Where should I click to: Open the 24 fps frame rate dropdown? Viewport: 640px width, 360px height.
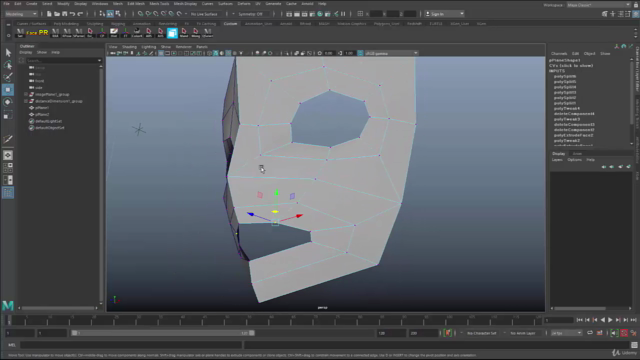(x=567, y=333)
